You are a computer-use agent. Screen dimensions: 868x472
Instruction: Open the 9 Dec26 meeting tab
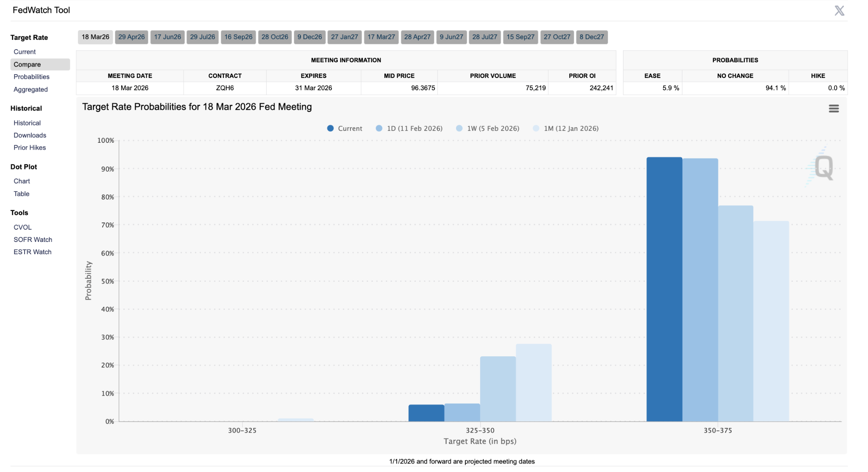tap(309, 37)
